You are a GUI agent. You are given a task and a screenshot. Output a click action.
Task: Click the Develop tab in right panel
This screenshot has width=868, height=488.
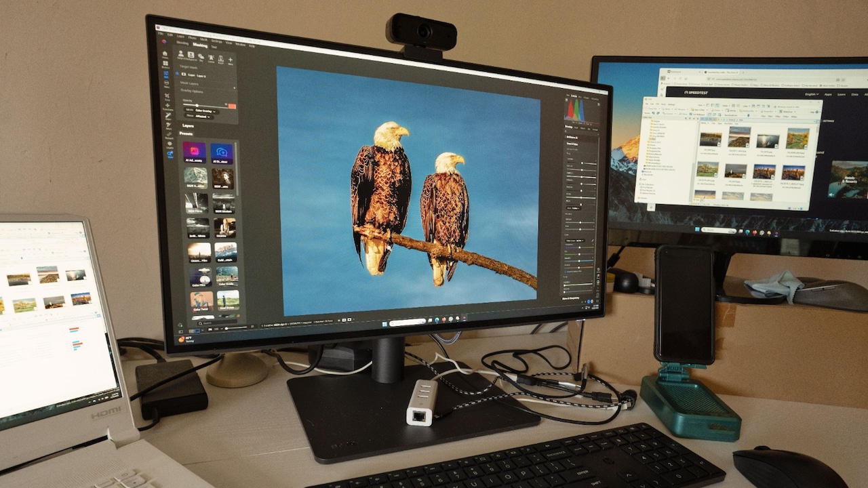(x=568, y=127)
